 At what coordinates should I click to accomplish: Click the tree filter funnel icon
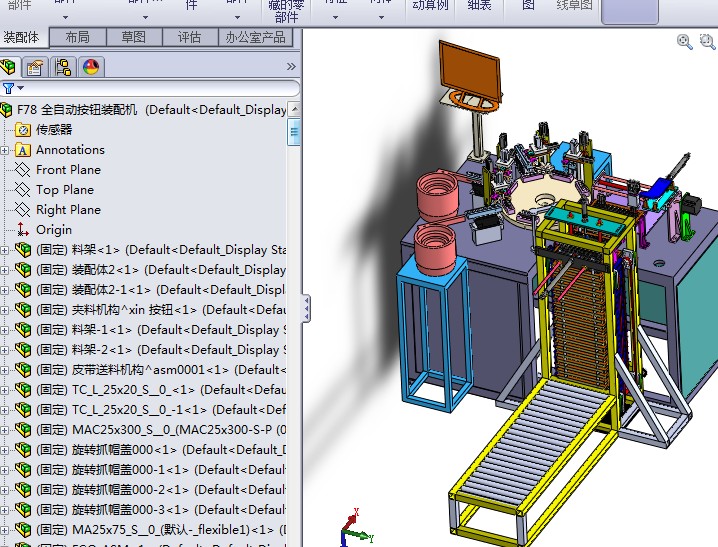click(x=8, y=88)
